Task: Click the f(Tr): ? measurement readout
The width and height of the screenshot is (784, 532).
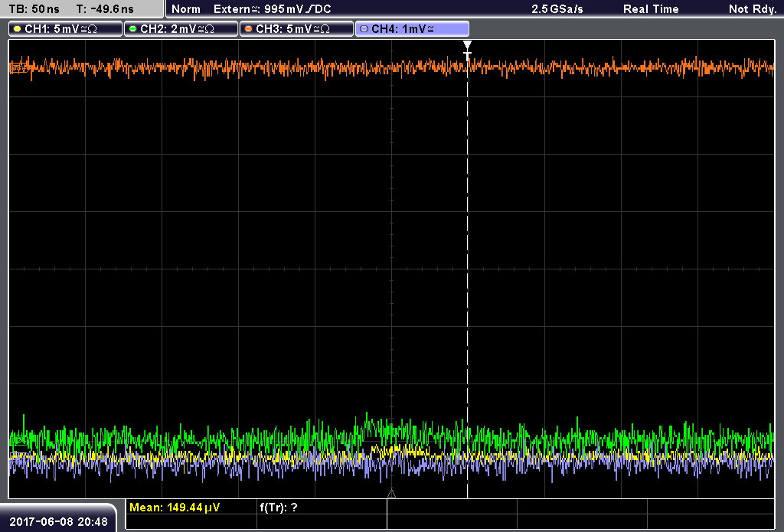Action: (x=279, y=508)
